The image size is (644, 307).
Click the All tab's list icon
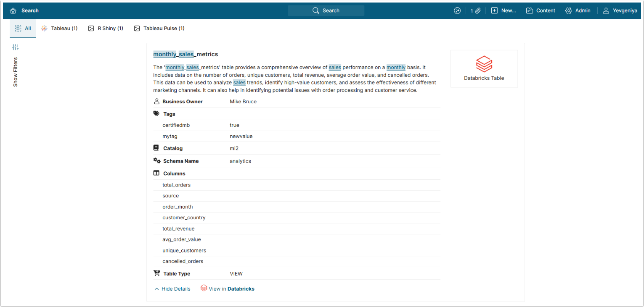[x=18, y=28]
